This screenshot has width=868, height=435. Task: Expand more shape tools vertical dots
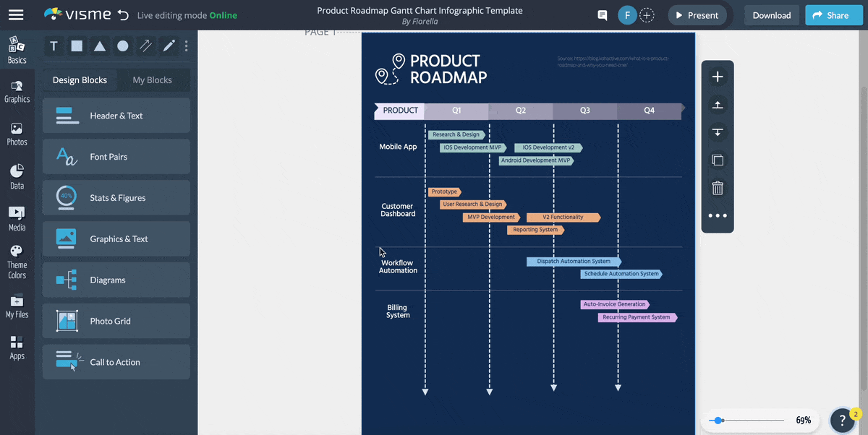186,46
